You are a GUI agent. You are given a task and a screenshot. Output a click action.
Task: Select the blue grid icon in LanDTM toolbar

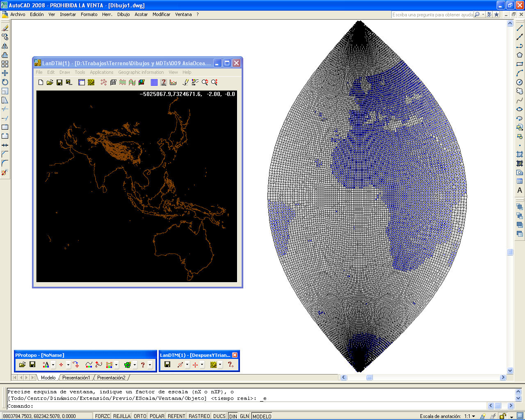click(x=154, y=82)
